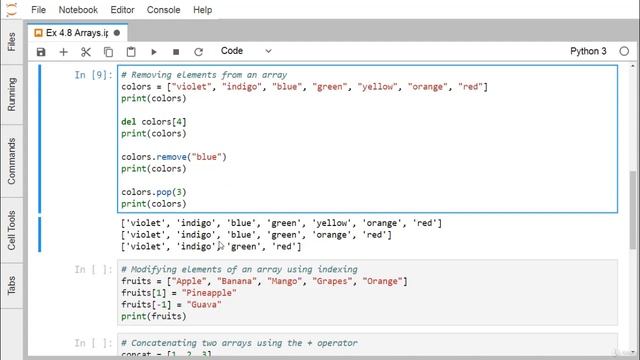
Task: Open the Help menu
Action: (x=202, y=10)
